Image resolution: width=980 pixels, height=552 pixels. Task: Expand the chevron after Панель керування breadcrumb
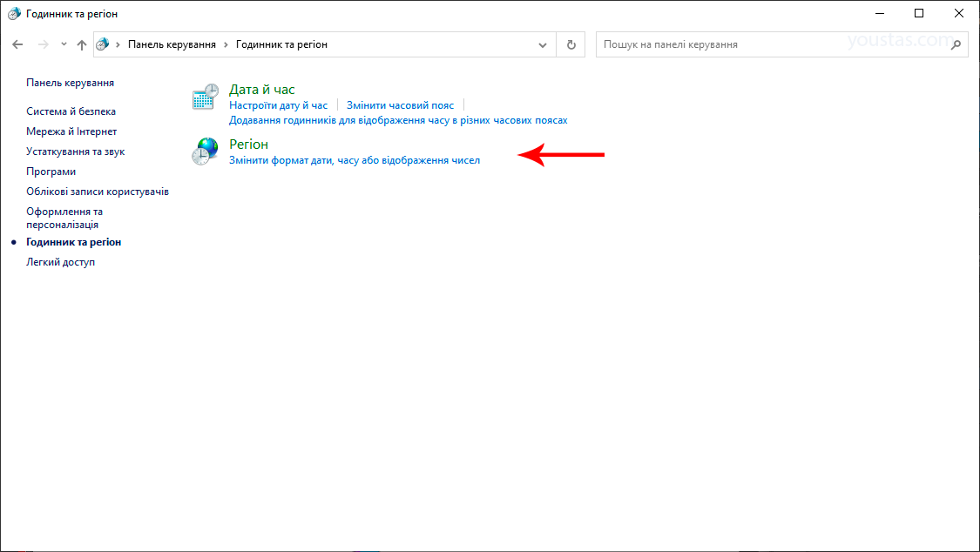[226, 44]
